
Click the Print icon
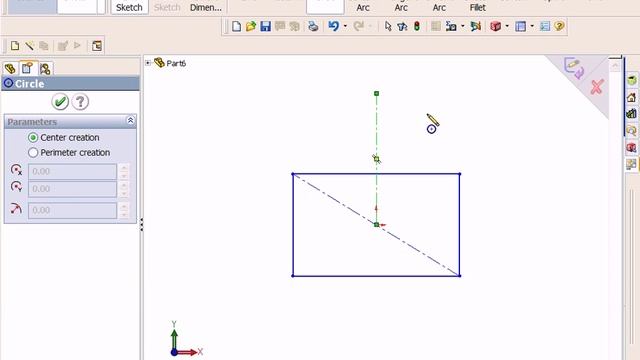pos(313,27)
